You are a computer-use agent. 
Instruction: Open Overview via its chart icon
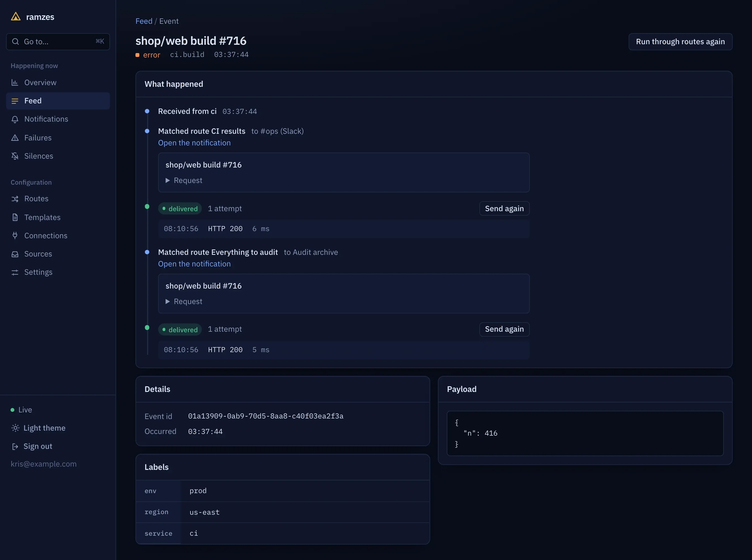click(15, 82)
